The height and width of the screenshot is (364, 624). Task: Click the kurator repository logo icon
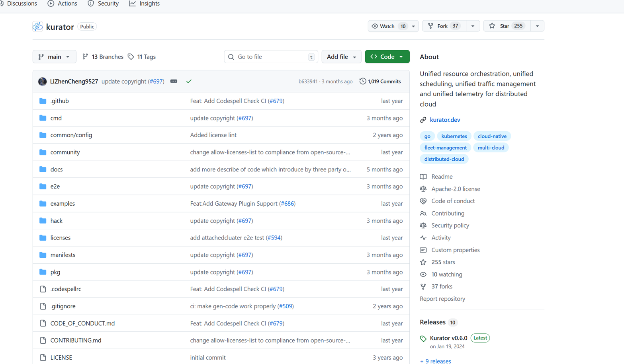37,26
